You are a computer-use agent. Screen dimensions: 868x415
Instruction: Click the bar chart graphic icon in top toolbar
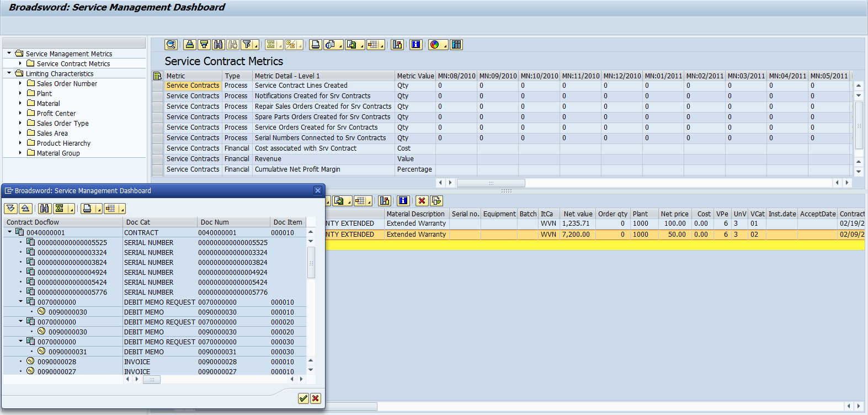[x=397, y=45]
